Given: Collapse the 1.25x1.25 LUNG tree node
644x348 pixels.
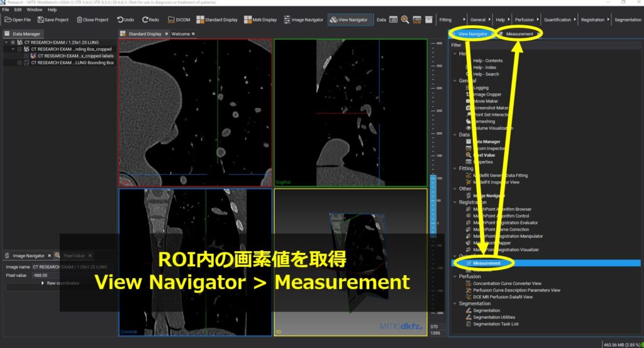Looking at the screenshot, I should coord(6,42).
